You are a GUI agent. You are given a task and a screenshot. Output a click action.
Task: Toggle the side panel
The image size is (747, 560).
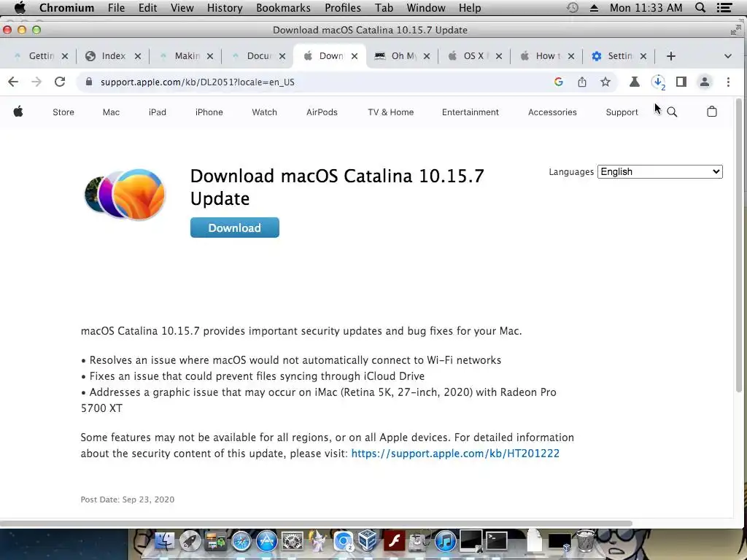pyautogui.click(x=681, y=82)
